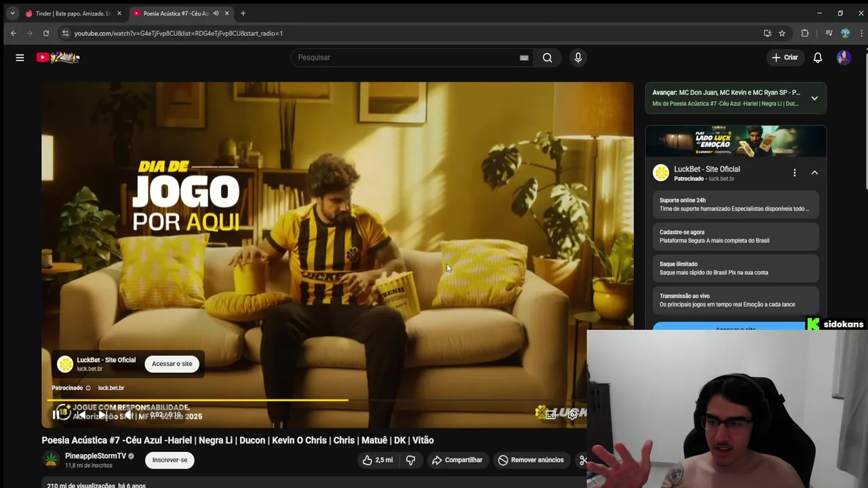The image size is (868, 488).
Task: Open the browser extensions puzzle icon
Action: [805, 33]
